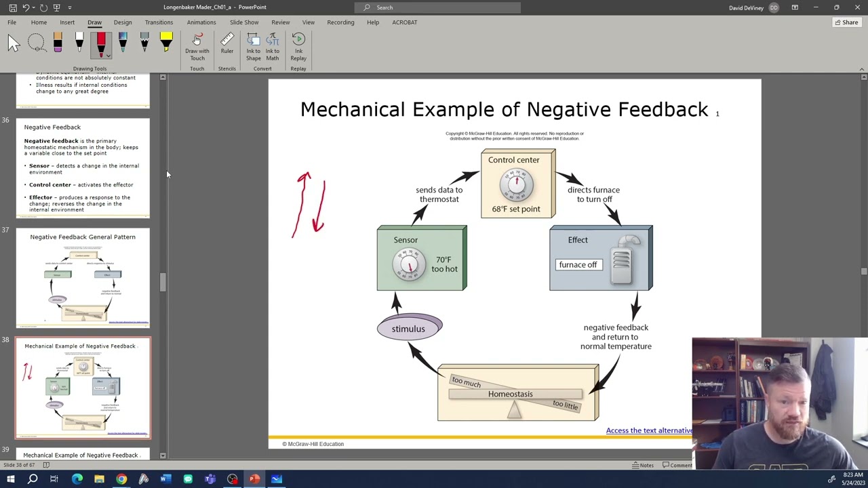Open Microsoft Teams from taskbar
868x488 pixels.
pos(210,479)
